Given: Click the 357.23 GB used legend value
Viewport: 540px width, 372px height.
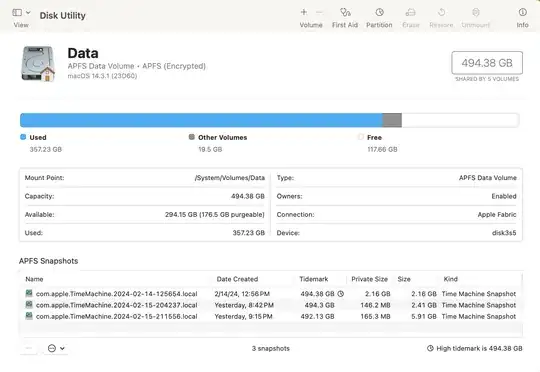Looking at the screenshot, I should coord(46,149).
